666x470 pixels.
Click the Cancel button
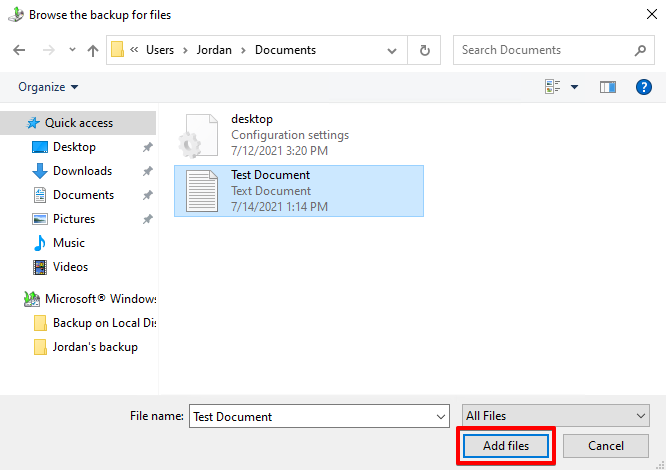606,446
